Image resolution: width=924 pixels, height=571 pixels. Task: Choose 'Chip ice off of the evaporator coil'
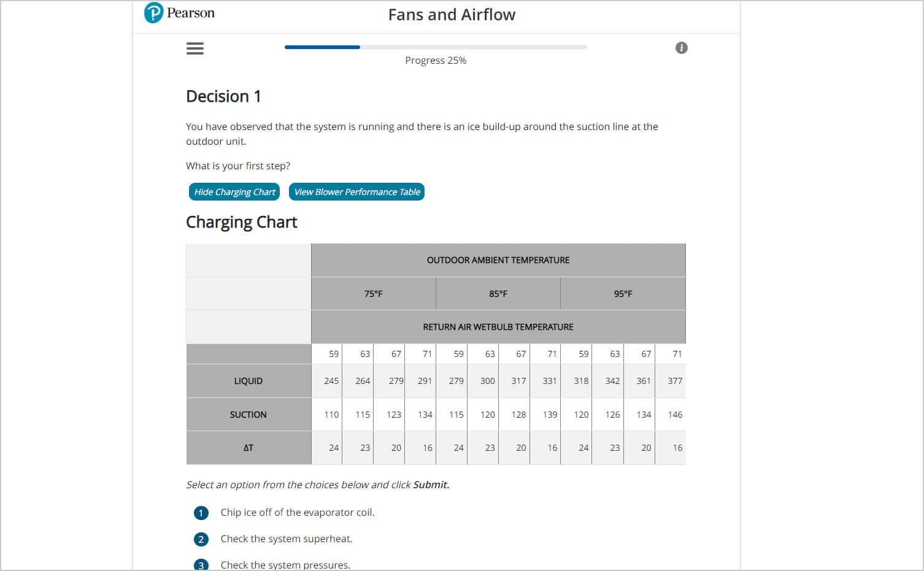click(x=297, y=513)
